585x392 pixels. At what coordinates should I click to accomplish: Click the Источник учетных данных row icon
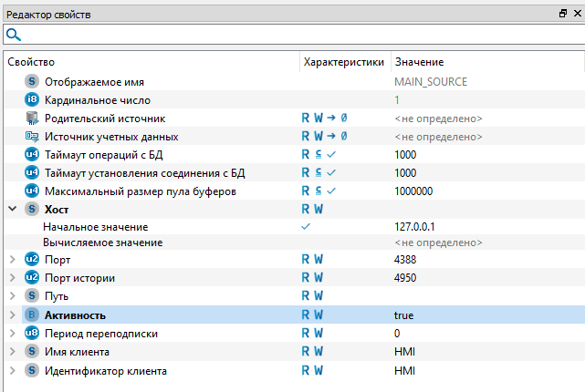(x=33, y=137)
